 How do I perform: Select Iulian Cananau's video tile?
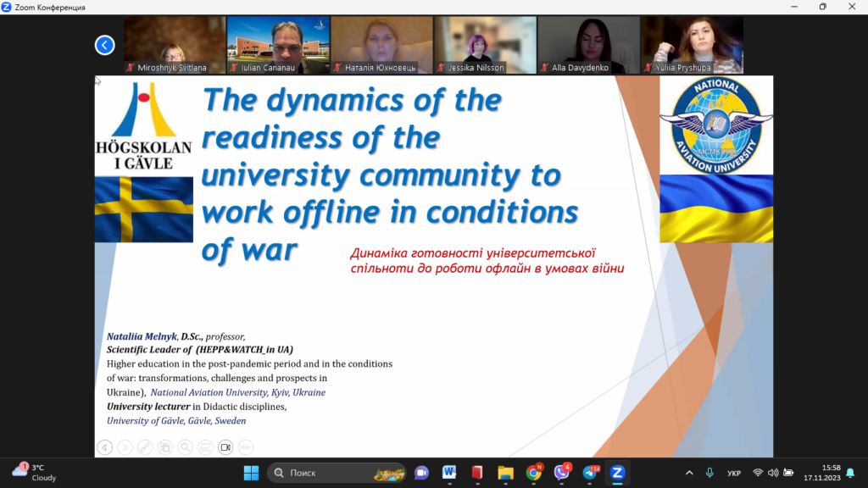point(277,45)
